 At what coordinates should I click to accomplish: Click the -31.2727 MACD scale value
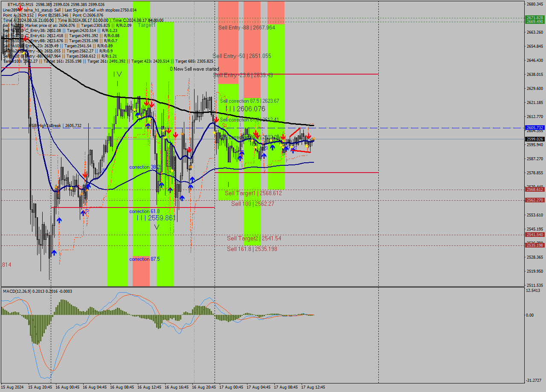[534, 380]
